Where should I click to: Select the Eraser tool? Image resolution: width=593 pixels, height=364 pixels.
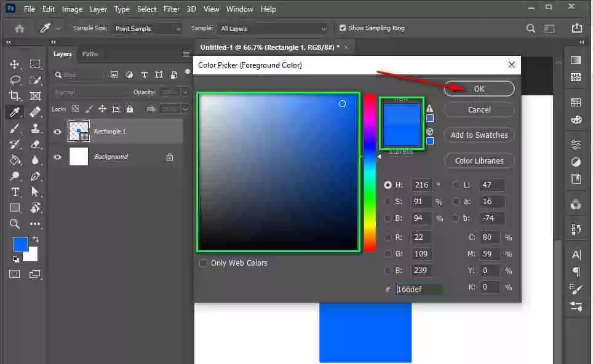point(35,144)
